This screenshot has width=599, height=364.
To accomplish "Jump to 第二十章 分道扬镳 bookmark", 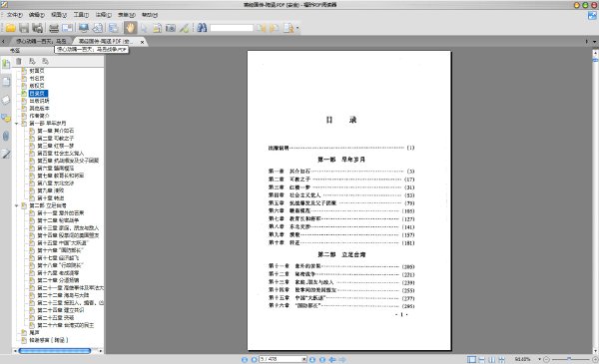I will [58, 280].
